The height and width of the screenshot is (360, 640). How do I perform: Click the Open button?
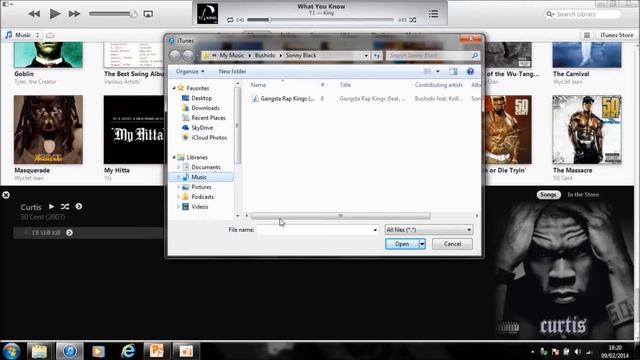coord(402,244)
